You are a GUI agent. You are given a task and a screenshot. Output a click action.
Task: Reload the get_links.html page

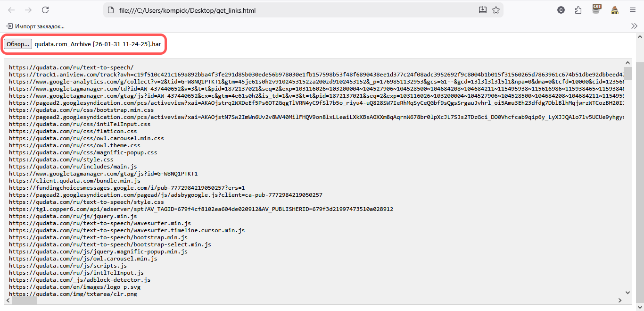(x=45, y=9)
